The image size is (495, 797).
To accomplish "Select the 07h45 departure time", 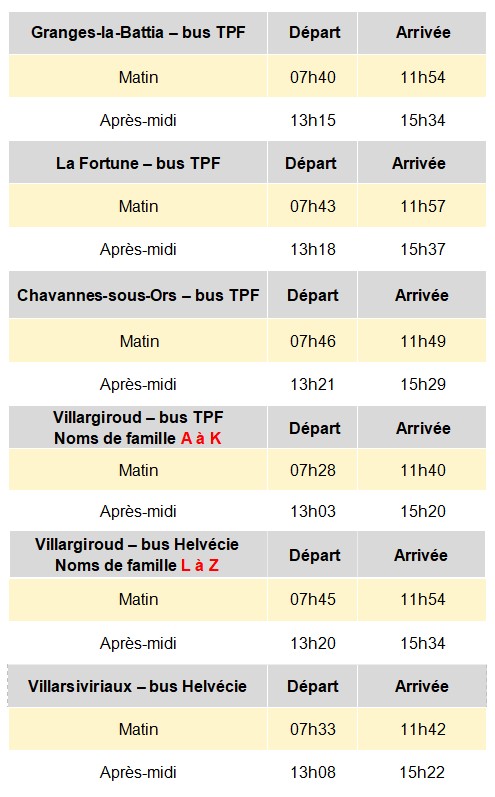I will 313,599.
